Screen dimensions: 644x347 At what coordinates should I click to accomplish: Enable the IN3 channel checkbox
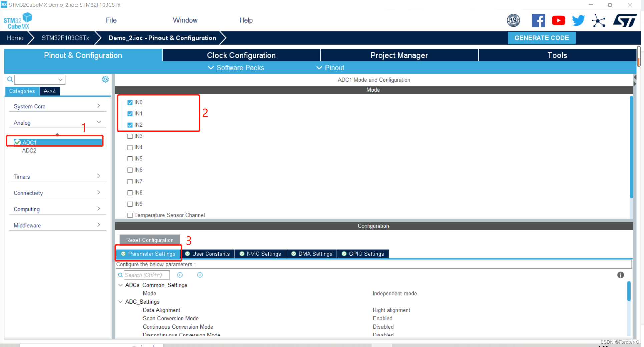point(130,136)
